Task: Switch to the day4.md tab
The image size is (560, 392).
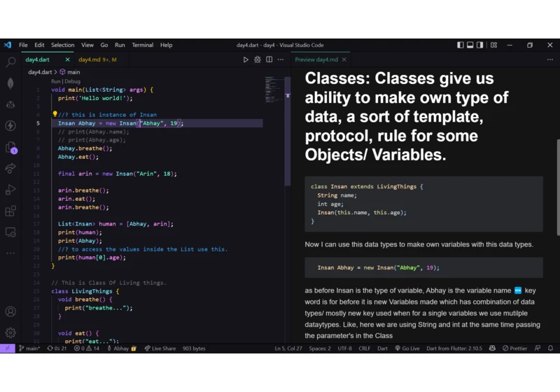Action: pyautogui.click(x=97, y=59)
